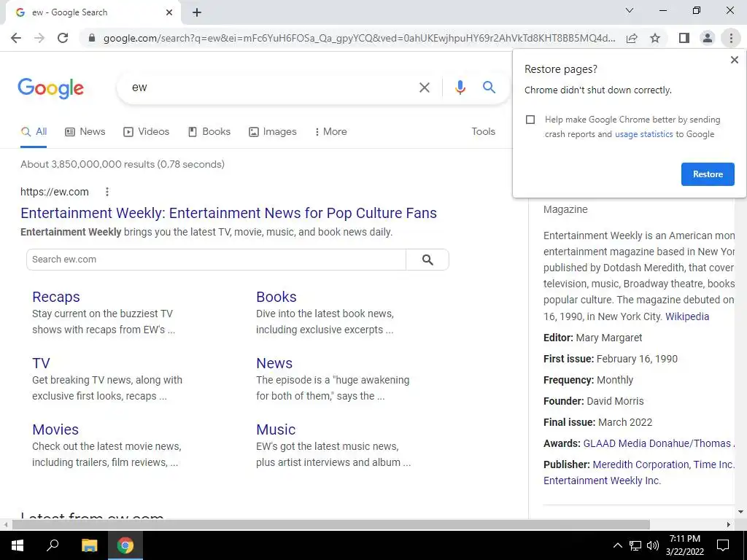747x560 pixels.
Task: Open the Chrome side panel icon
Action: [x=684, y=38]
